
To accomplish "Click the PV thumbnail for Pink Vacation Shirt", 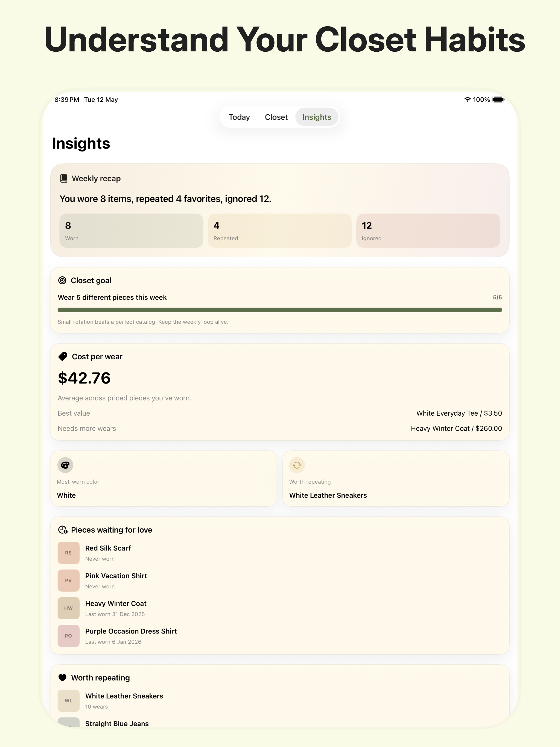I will coord(69,580).
